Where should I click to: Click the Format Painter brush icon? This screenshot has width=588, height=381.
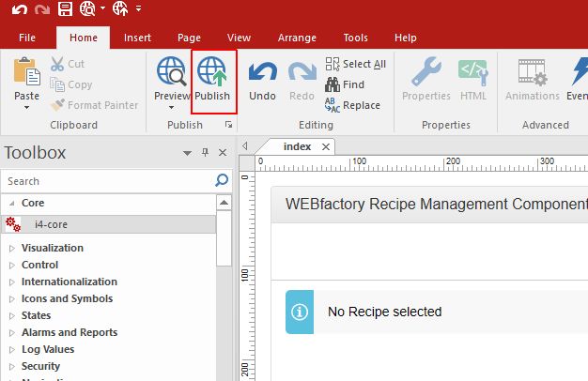[57, 105]
